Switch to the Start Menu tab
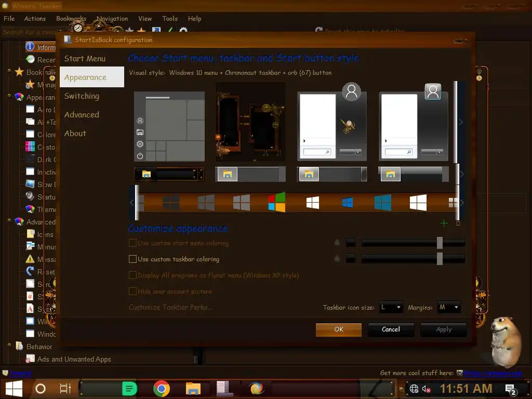 click(92, 58)
